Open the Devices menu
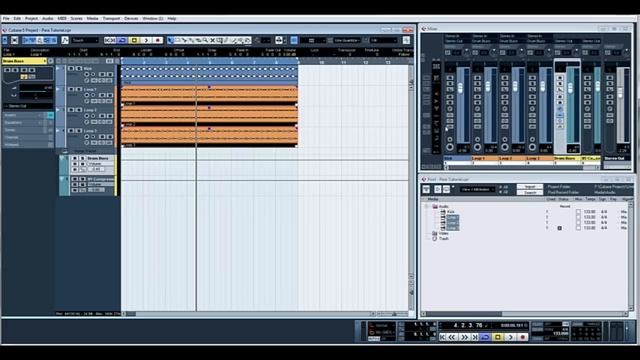The width and height of the screenshot is (640, 360). pyautogui.click(x=131, y=18)
